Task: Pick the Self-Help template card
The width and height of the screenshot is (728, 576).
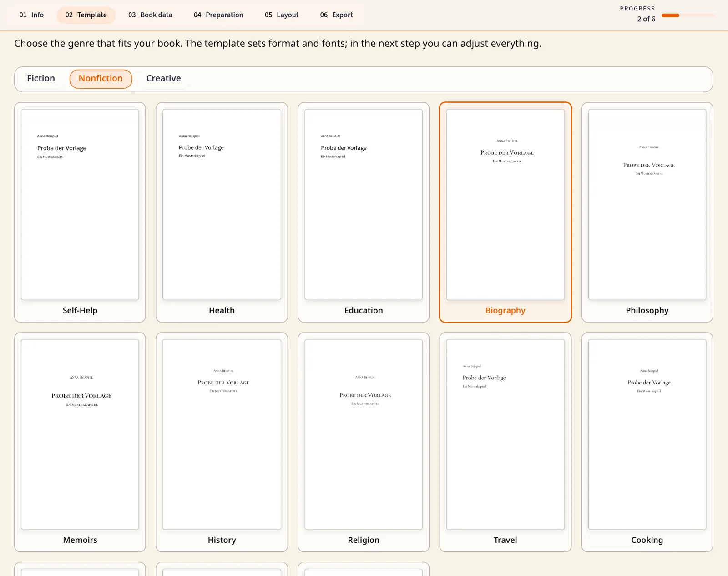Action: point(80,212)
